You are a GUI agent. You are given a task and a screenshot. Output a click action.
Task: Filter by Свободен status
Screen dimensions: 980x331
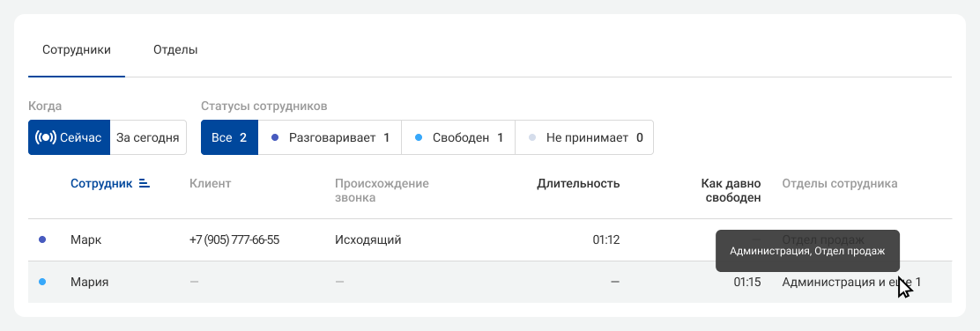click(x=459, y=137)
